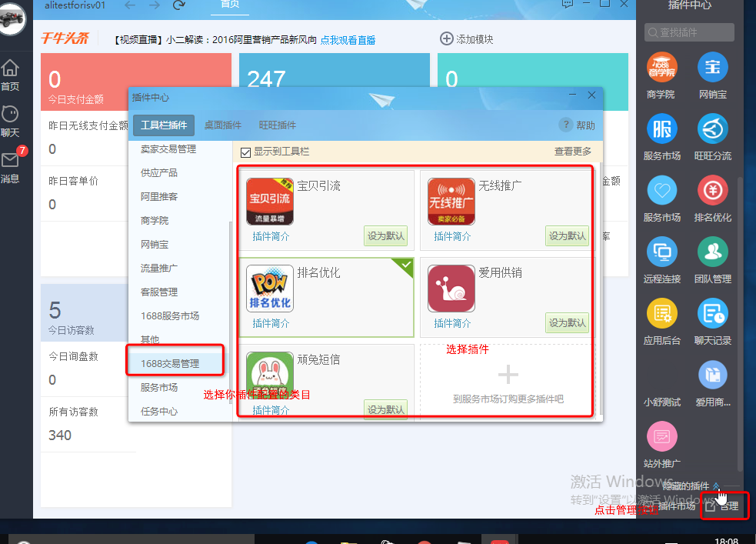Select 客服管理 category
The height and width of the screenshot is (544, 756).
coord(159,292)
